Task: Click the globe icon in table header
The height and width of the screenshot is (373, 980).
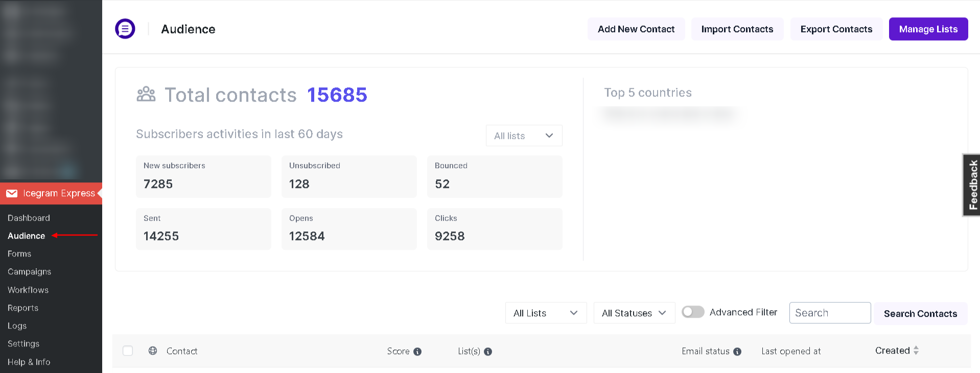Action: [153, 351]
